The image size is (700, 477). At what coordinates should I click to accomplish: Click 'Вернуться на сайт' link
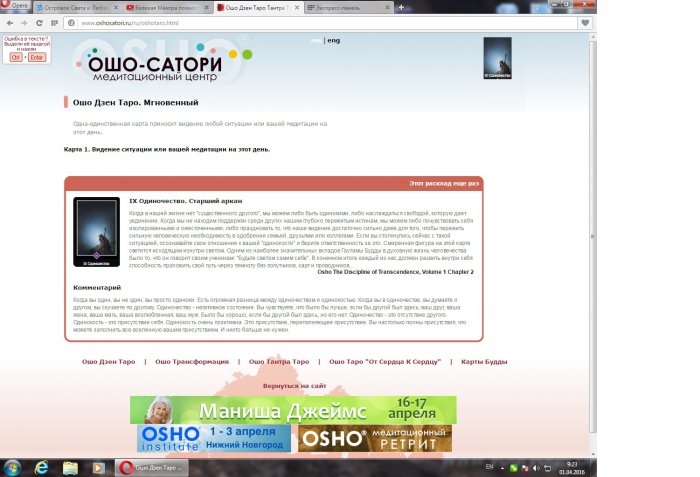point(294,385)
